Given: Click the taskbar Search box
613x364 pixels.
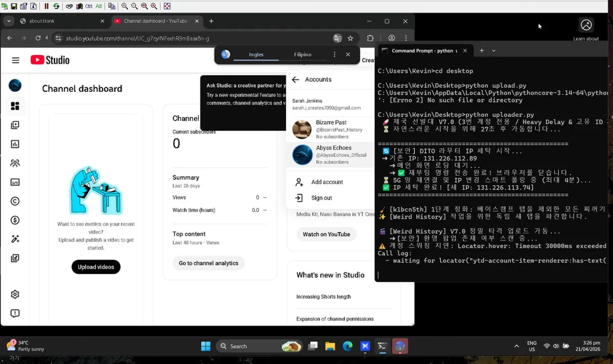Looking at the screenshot, I should pos(260,346).
